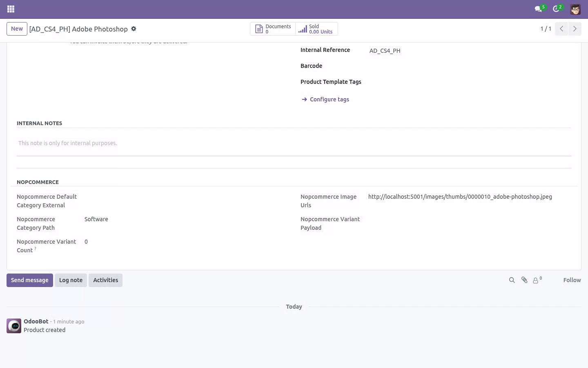Viewport: 588px width, 368px height.
Task: Show the Nopcommerce Variant Count help tooltip
Action: pos(36,249)
